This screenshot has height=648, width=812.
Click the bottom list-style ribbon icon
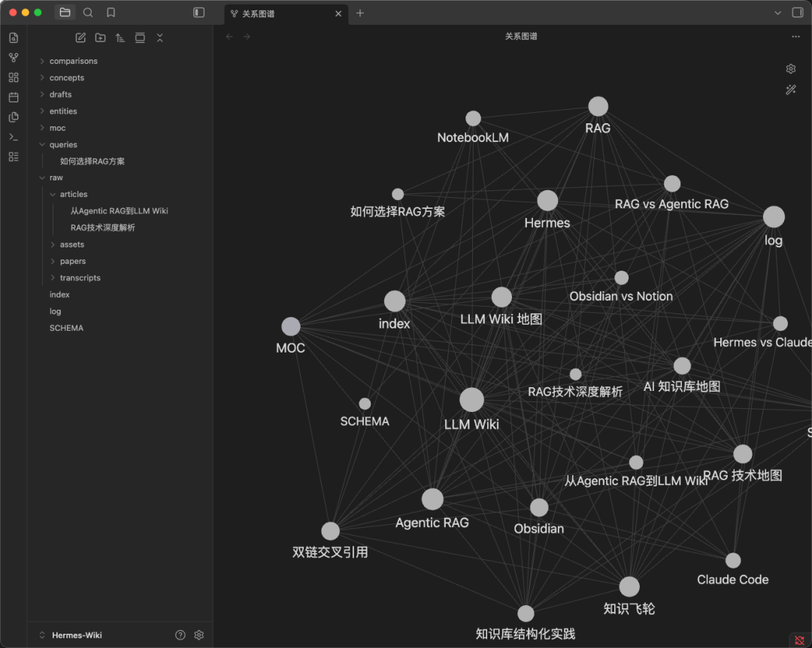click(14, 156)
